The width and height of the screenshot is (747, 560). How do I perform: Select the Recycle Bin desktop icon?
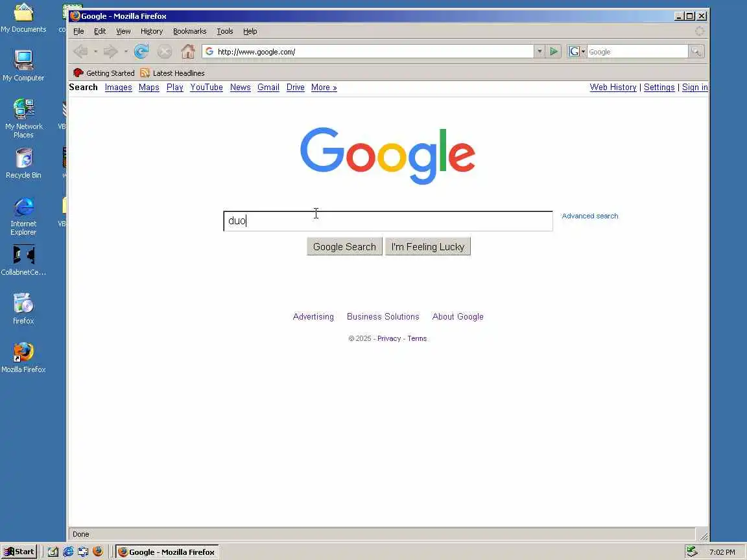(23, 163)
